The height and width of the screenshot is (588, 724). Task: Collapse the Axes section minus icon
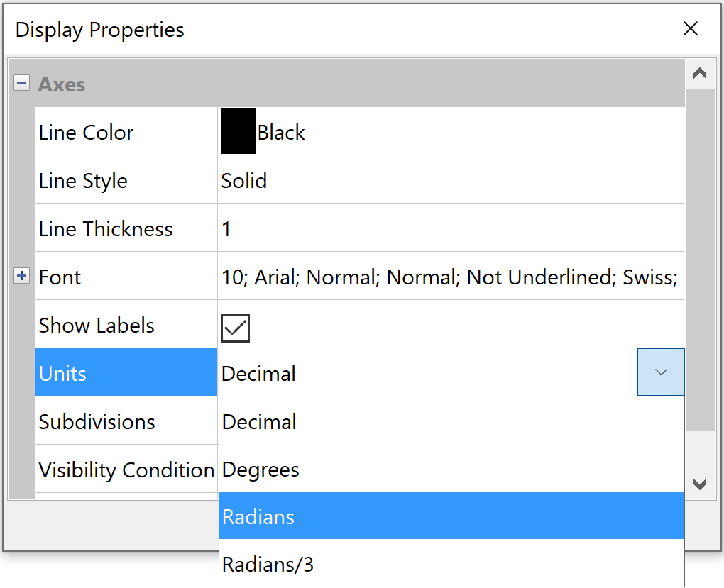(x=22, y=84)
